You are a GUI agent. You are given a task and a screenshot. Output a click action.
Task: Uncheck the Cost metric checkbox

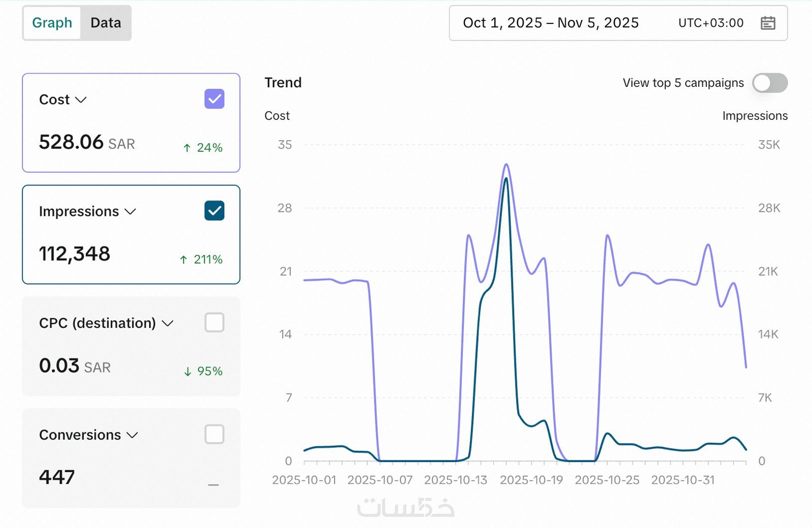[214, 99]
